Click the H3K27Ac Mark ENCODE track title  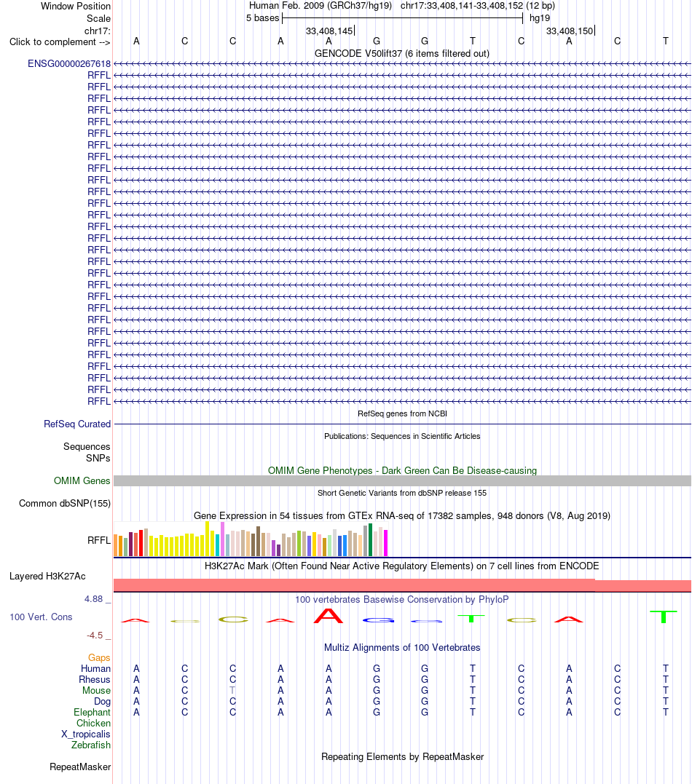[402, 566]
